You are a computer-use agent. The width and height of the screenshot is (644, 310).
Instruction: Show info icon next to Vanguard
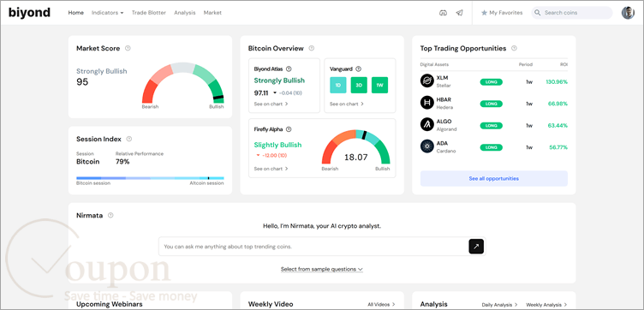[358, 69]
